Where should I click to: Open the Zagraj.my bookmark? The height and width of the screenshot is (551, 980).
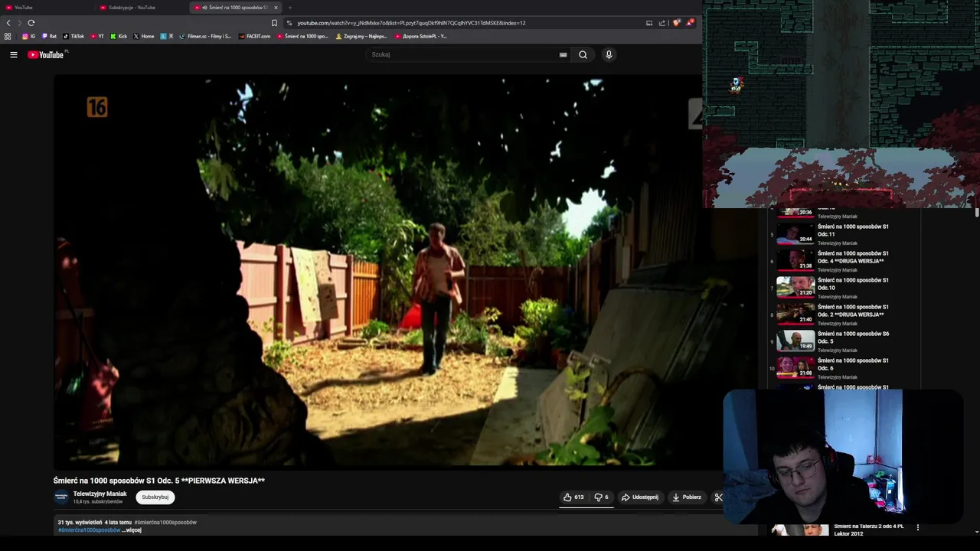(361, 36)
